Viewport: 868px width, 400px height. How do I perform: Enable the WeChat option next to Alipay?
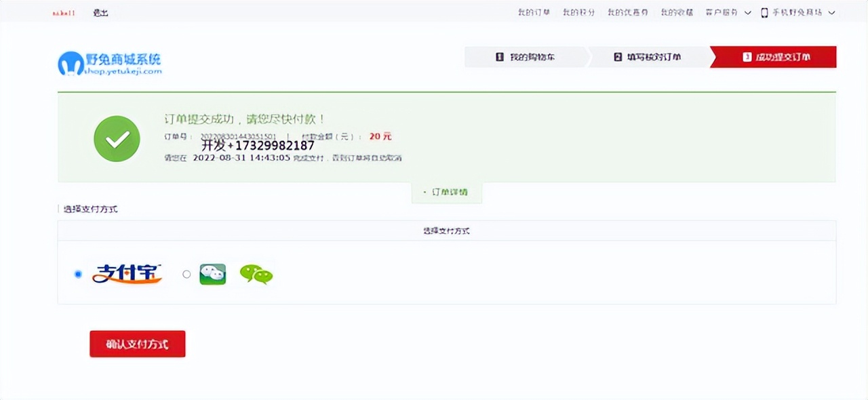click(186, 274)
